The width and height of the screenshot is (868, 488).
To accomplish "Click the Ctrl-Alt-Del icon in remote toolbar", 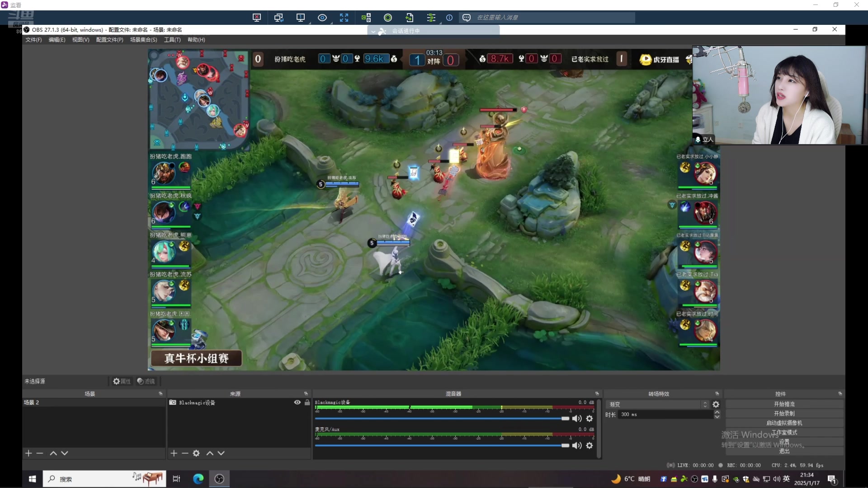I will 366,18.
